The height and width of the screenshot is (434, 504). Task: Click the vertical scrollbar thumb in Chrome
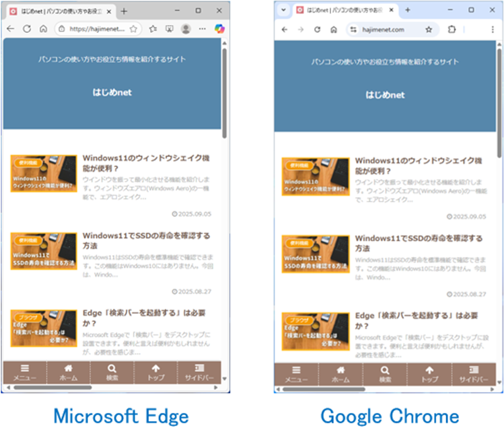499,104
